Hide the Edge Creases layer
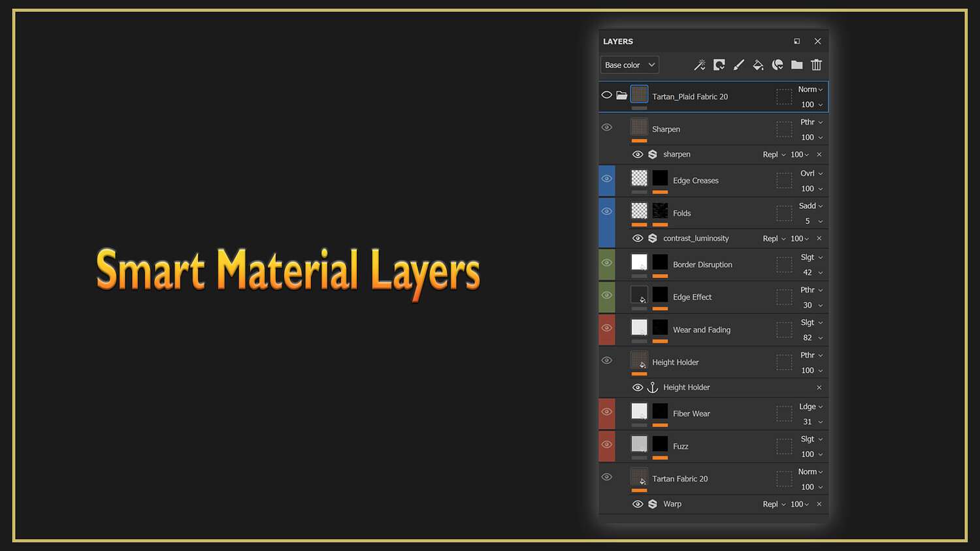Screen dimensions: 980x551 (x=607, y=179)
